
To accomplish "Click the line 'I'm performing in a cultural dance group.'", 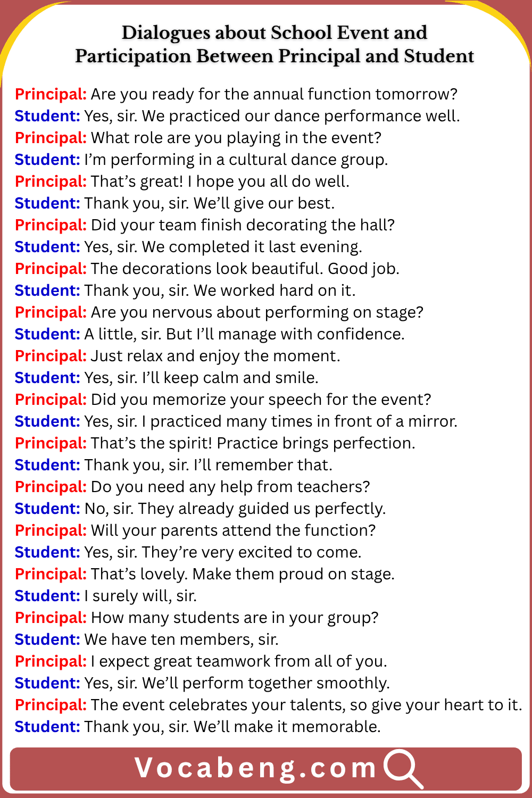I will click(236, 160).
